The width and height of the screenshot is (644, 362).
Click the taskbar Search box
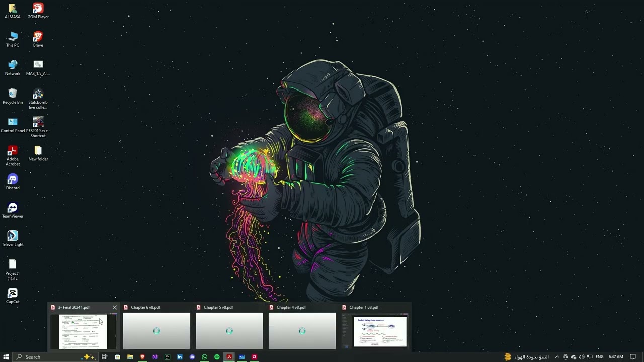(x=54, y=357)
